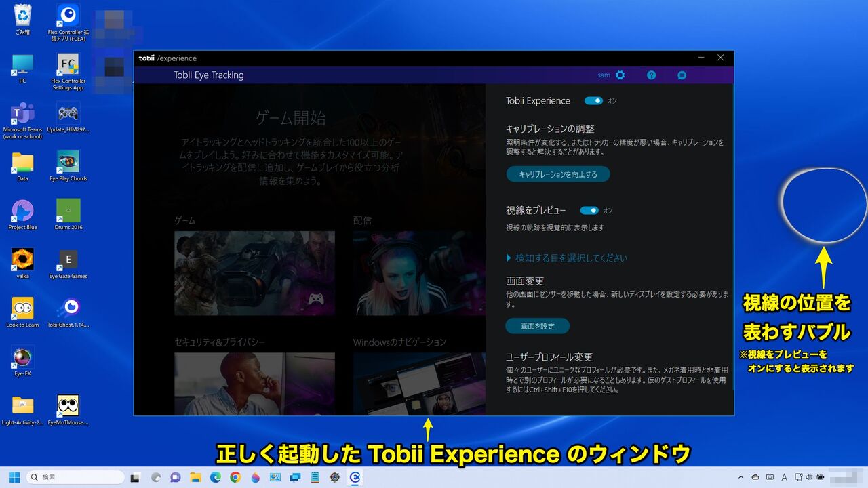Viewport: 868px width, 488px height.
Task: Click the 画面を設定 button
Action: (x=538, y=326)
